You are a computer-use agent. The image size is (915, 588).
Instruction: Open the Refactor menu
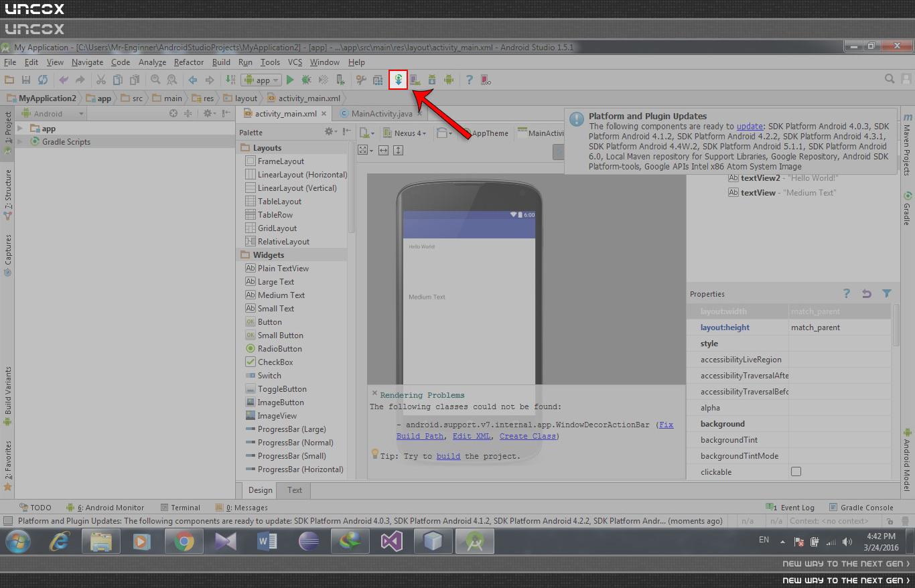coord(189,62)
